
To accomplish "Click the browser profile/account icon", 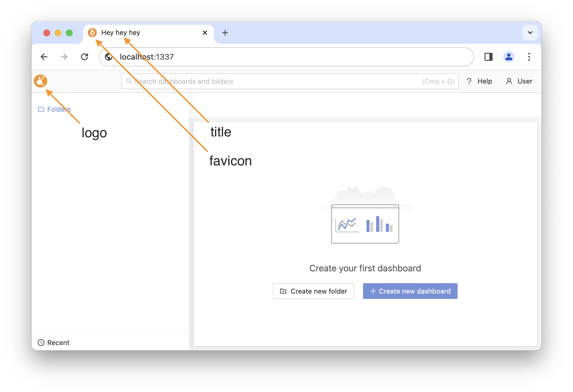I will [x=508, y=57].
